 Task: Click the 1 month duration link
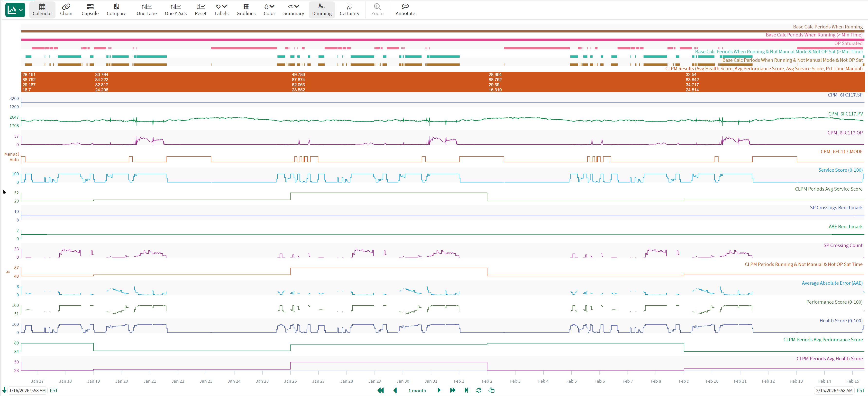click(x=417, y=391)
